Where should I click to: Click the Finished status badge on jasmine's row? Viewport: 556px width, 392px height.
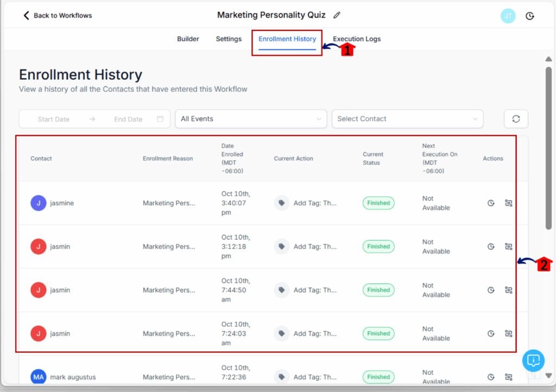pos(378,203)
